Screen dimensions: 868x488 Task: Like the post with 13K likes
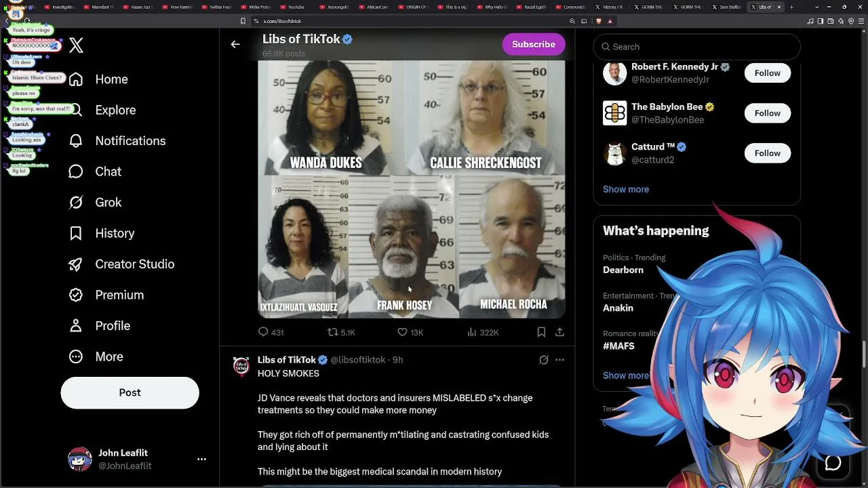(410, 332)
